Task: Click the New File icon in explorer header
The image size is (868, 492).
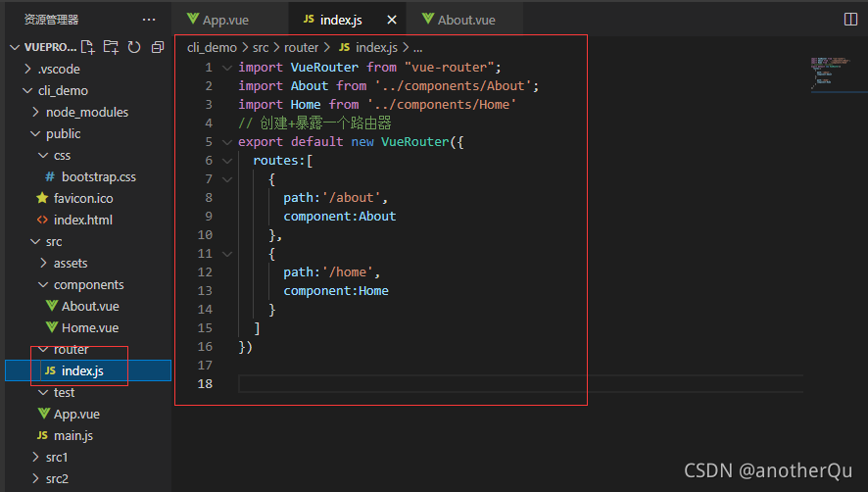Action: point(87,47)
